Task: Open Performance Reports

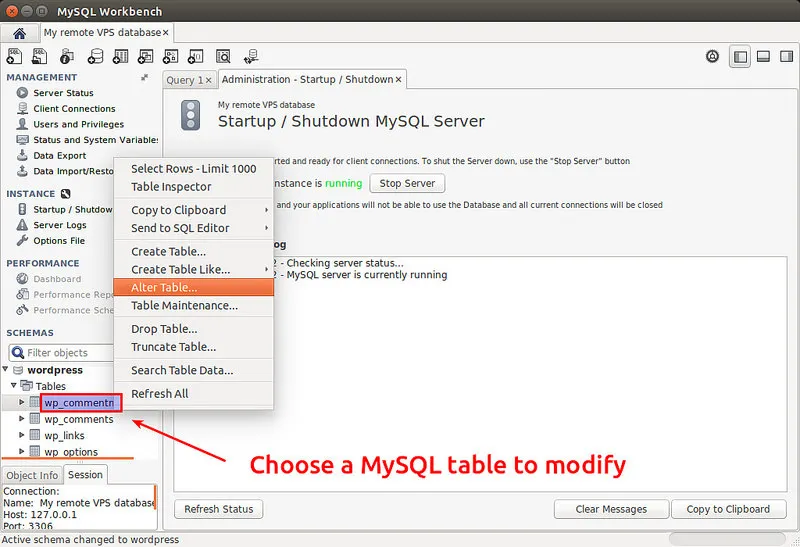Action: (x=73, y=294)
